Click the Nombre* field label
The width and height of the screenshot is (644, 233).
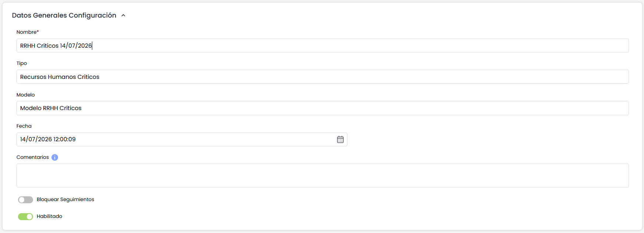click(28, 32)
